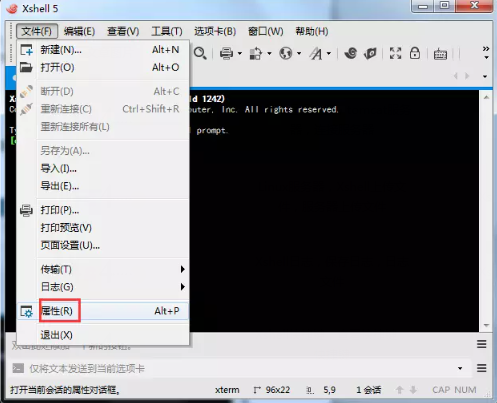497x403 pixels.
Task: Open the printer toolbar dropdown arrow
Action: [240, 53]
